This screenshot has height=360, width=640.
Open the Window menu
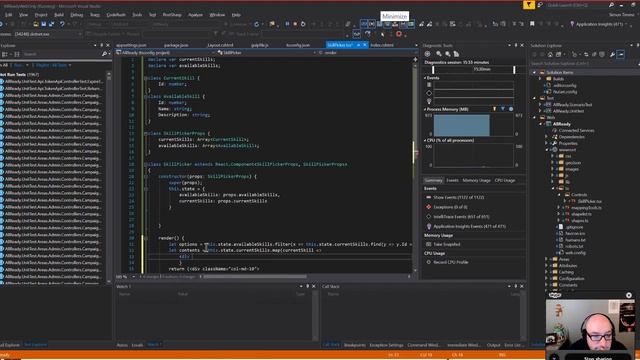217,15
